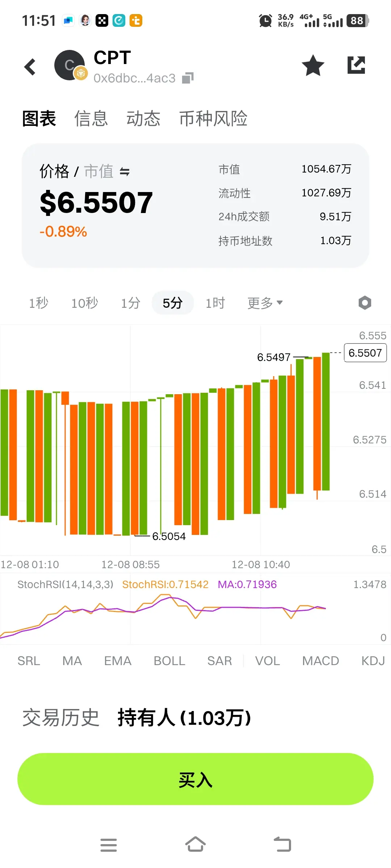Enable the KDJ sub-indicator
Screen dimensions: 391x868
[373, 661]
